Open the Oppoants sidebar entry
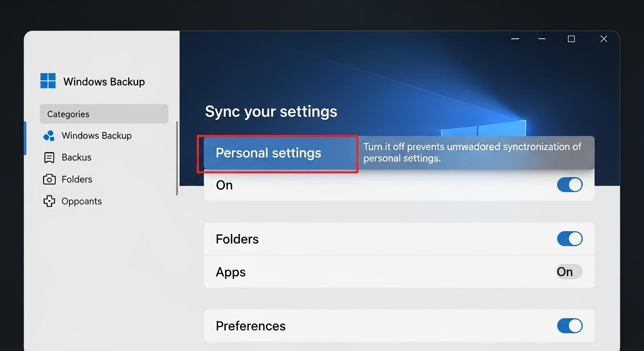Screen dimensions: 644x351 pyautogui.click(x=81, y=201)
